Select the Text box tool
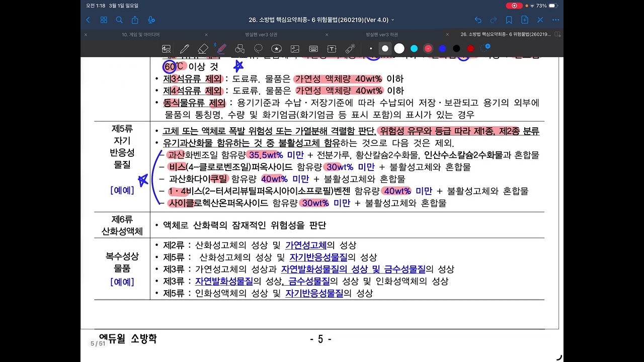 click(x=332, y=49)
